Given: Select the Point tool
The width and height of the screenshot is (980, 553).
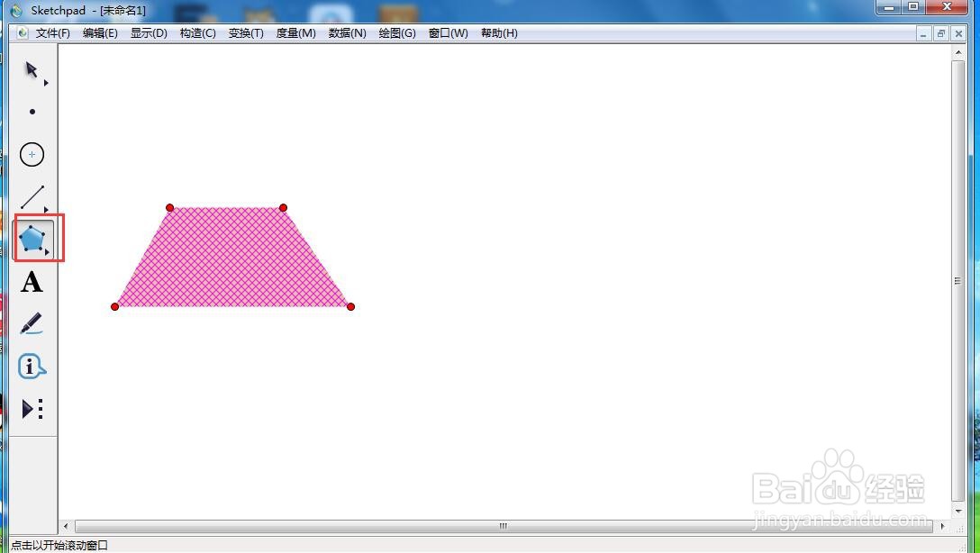Looking at the screenshot, I should [x=32, y=112].
